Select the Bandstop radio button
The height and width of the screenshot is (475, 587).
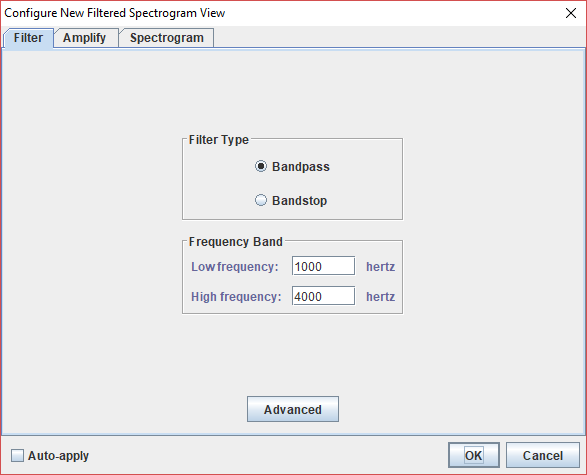261,200
